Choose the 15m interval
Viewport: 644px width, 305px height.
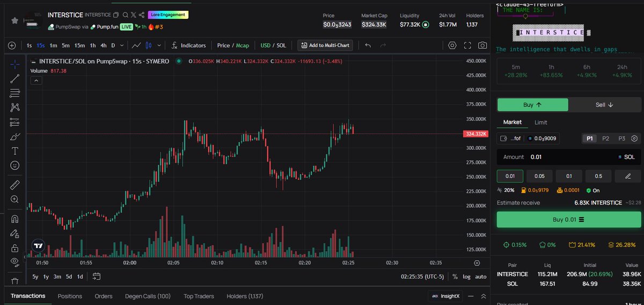tap(79, 46)
